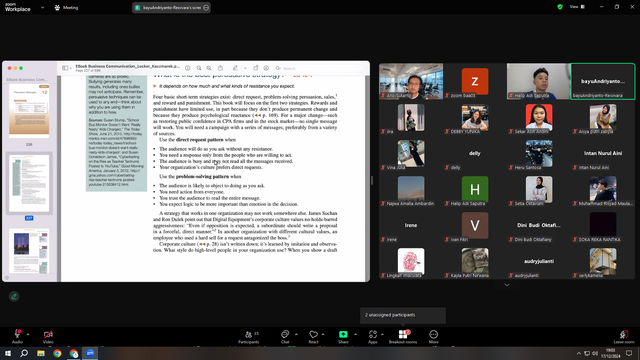Open the Windows Start menu

click(x=8, y=353)
